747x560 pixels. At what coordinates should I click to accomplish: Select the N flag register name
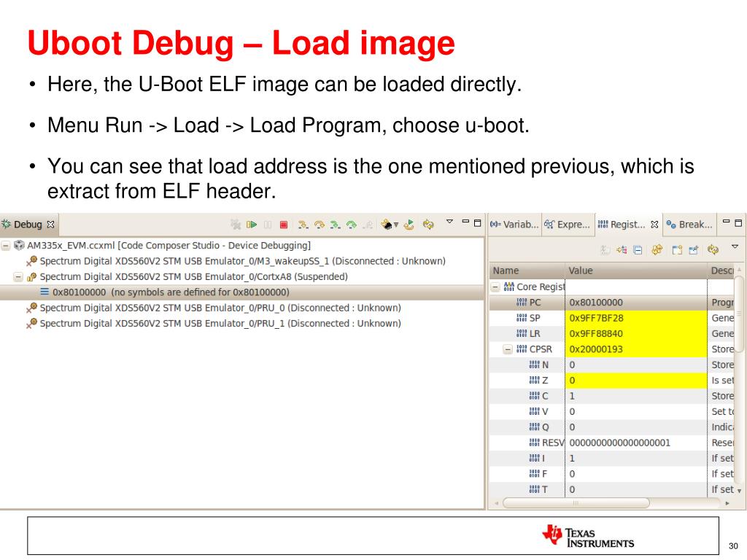[x=546, y=365]
